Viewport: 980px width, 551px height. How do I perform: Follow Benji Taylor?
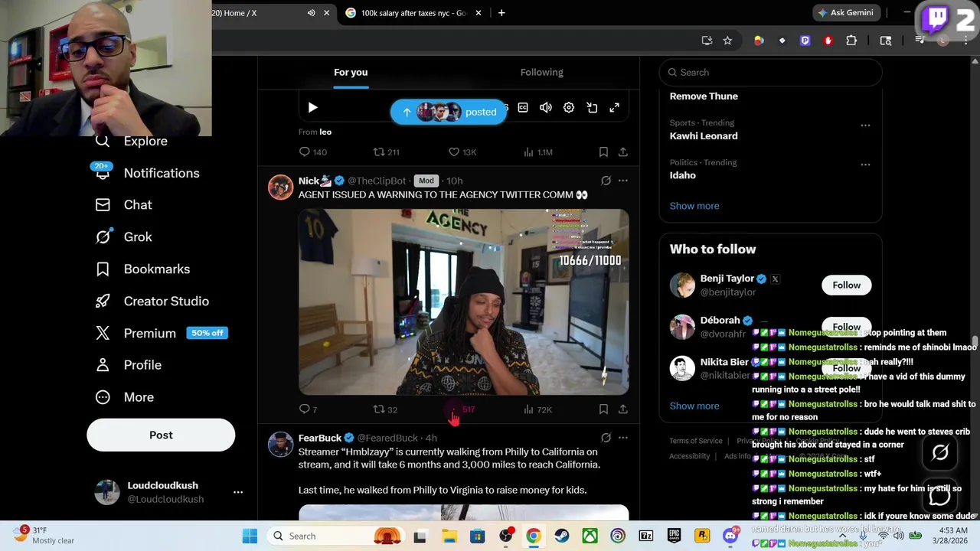846,285
